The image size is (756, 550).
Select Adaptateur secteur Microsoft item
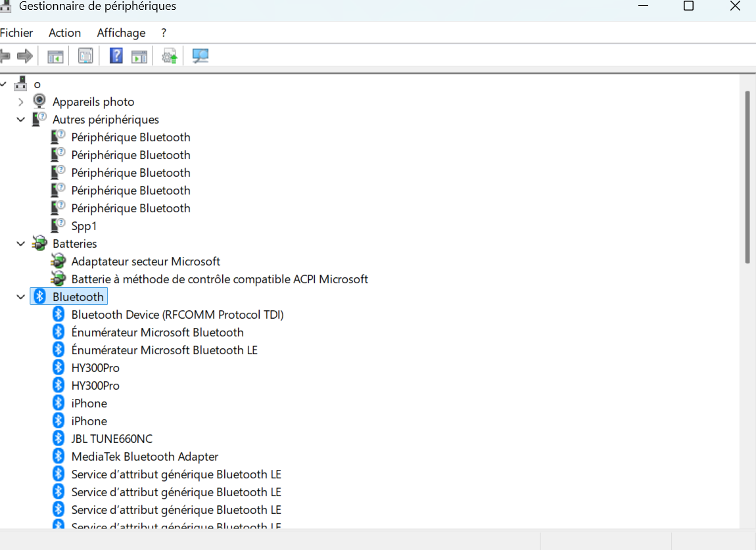pos(145,262)
